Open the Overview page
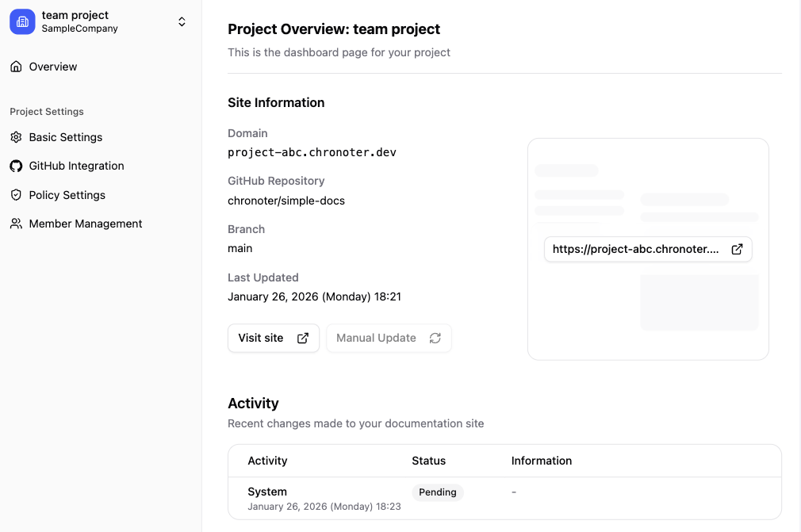 (53, 67)
